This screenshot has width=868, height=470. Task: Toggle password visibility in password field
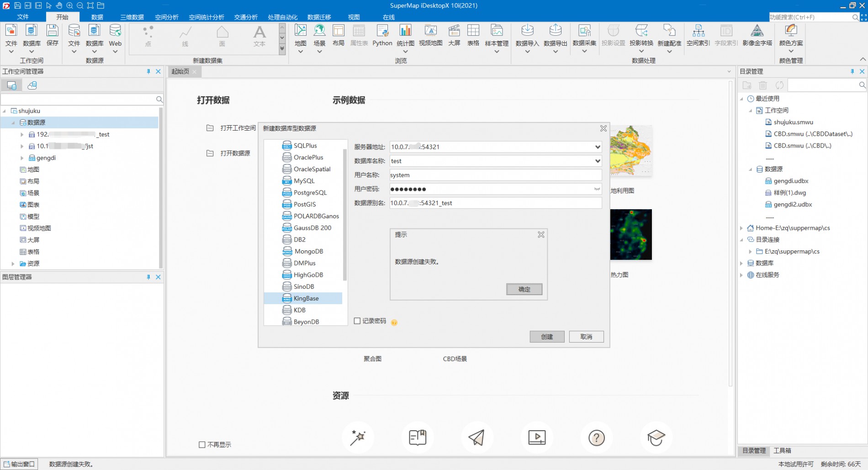click(597, 189)
